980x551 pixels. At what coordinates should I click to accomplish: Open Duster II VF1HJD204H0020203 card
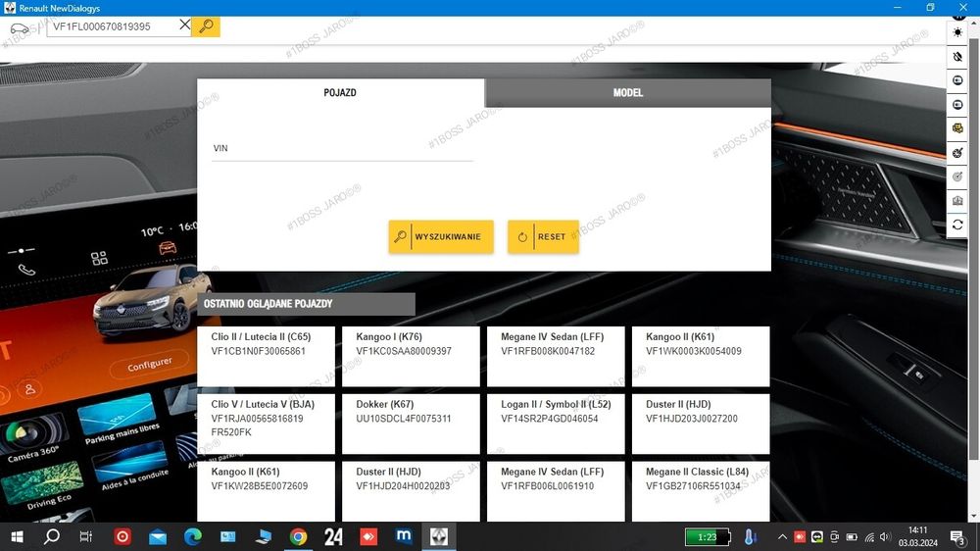411,491
